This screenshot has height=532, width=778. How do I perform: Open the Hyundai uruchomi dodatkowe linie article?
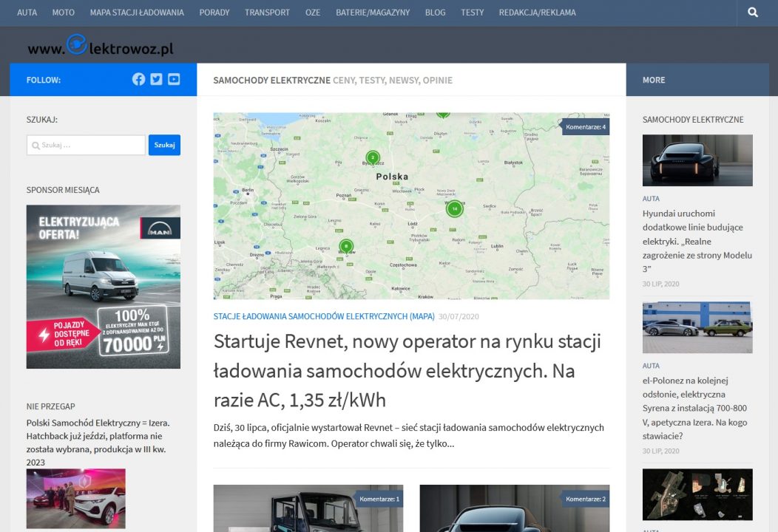(x=697, y=241)
